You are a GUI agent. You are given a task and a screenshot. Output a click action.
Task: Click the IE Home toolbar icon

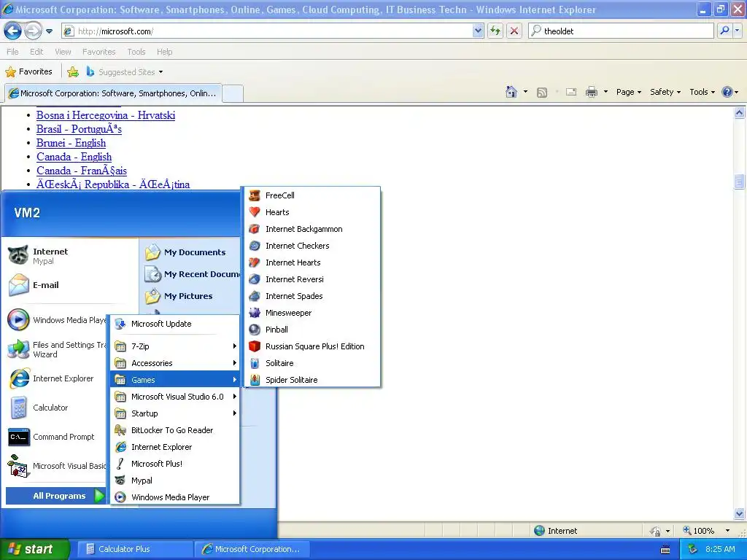pyautogui.click(x=511, y=92)
